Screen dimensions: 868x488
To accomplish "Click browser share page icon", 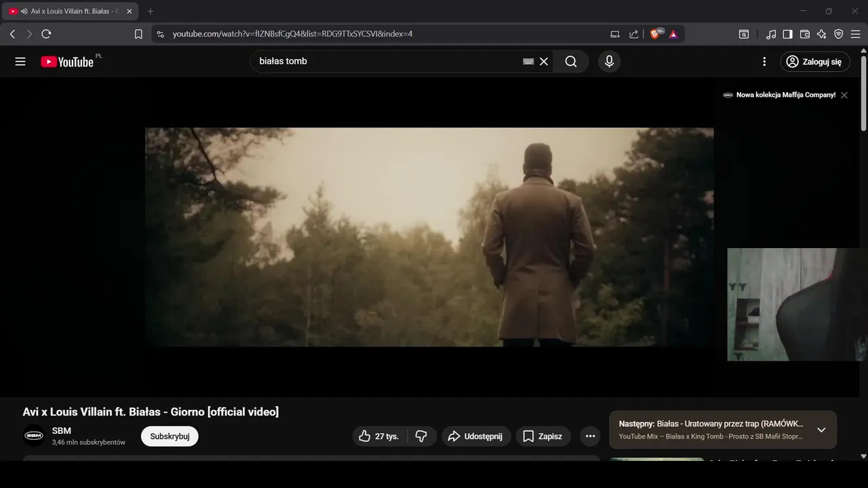I will pyautogui.click(x=633, y=34).
